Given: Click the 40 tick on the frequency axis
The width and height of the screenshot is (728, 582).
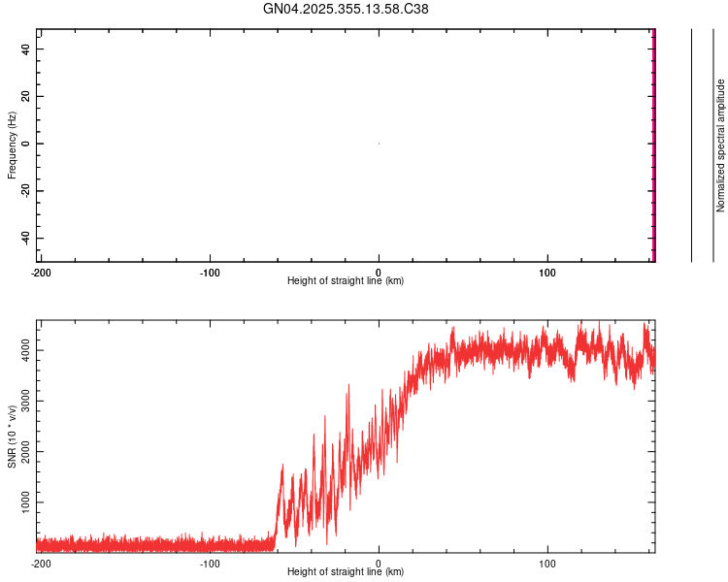Looking at the screenshot, I should pyautogui.click(x=27, y=49).
